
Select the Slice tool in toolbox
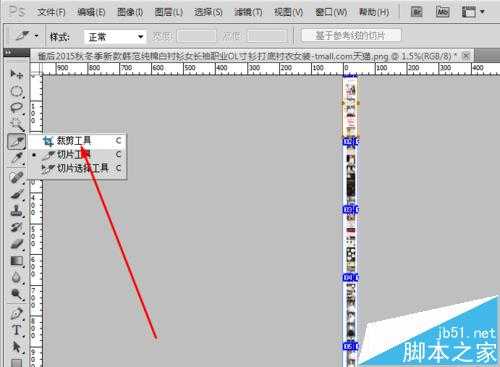point(16,141)
